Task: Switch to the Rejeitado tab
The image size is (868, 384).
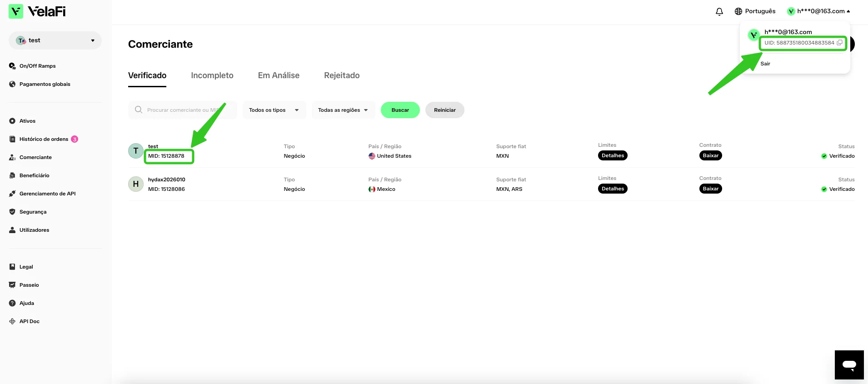Action: tap(342, 75)
